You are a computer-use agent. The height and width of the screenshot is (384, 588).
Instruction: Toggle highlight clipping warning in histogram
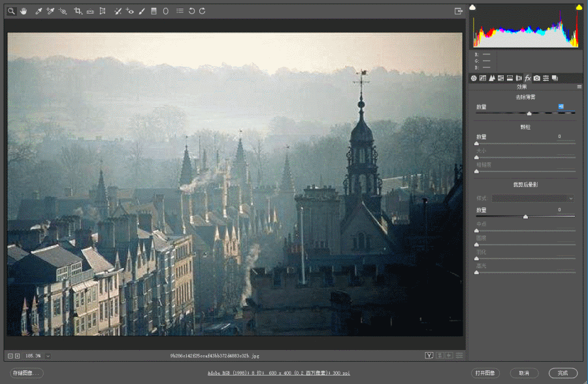click(x=578, y=7)
